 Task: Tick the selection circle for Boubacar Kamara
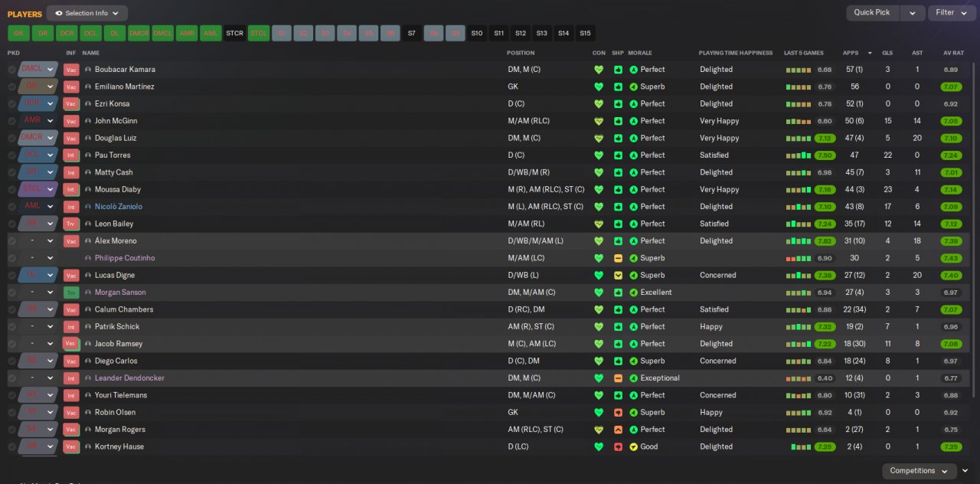pos(11,70)
